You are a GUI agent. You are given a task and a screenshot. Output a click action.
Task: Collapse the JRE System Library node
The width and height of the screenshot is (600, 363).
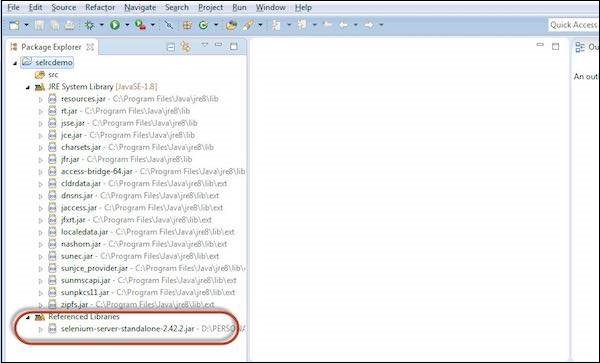[28, 87]
